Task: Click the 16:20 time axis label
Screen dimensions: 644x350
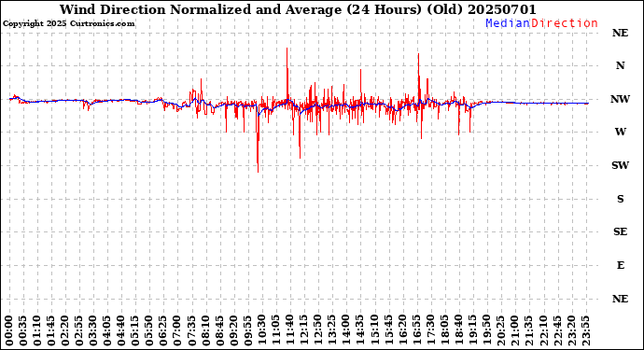Action: [x=402, y=331]
